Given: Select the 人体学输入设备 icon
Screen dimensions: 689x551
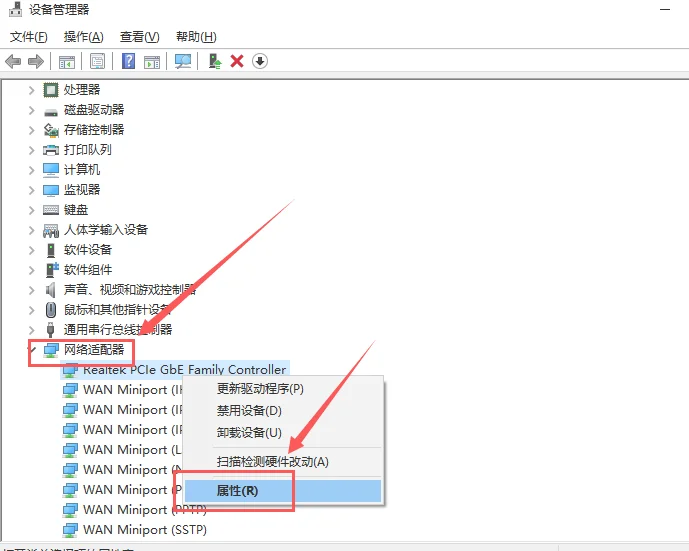Looking at the screenshot, I should point(51,230).
